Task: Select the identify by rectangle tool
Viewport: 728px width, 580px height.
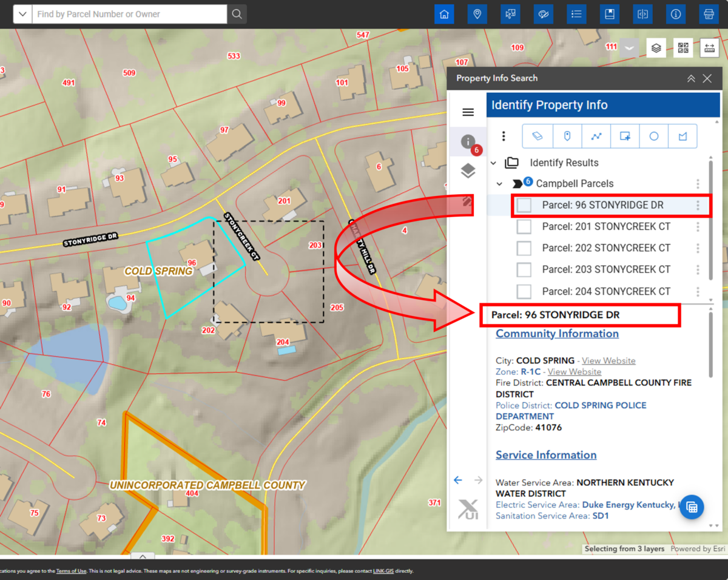Action: [625, 137]
